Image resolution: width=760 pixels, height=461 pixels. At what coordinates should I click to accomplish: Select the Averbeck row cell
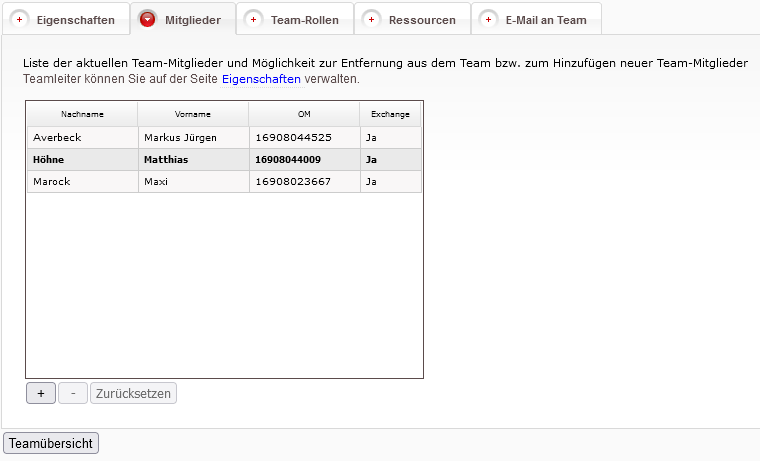83,138
